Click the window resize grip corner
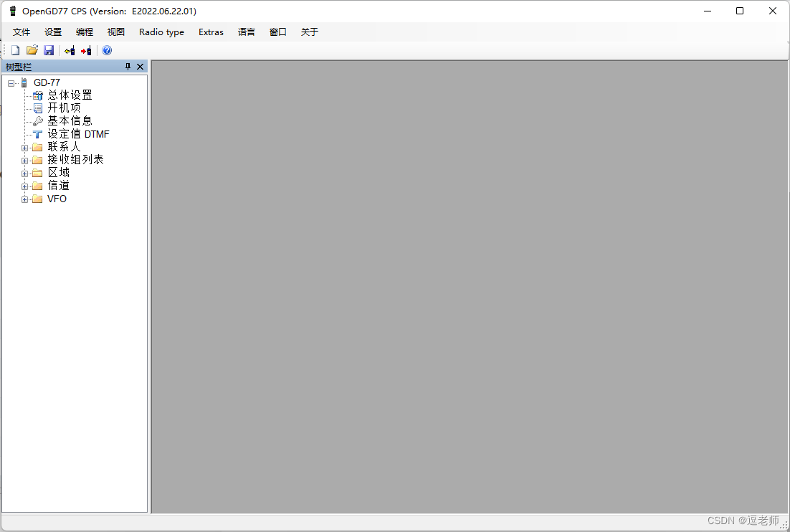The image size is (790, 532). (x=784, y=524)
